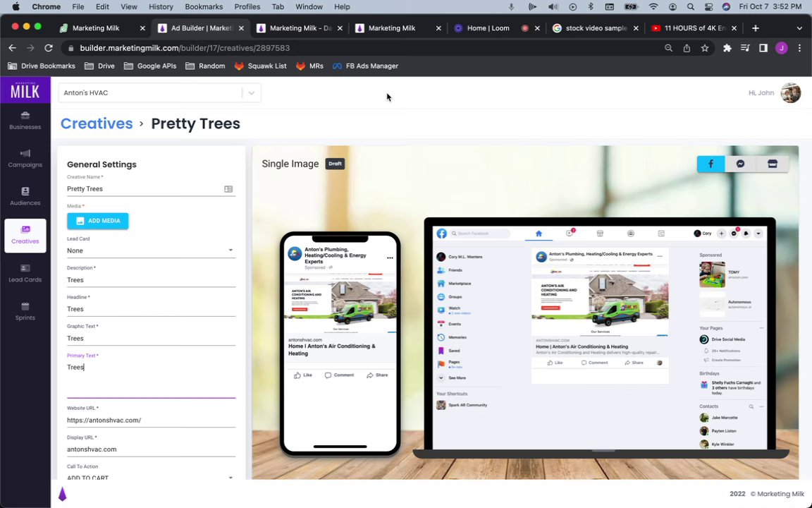Open the Businesses sidebar section
Viewport: 812px width, 508px height.
25,120
